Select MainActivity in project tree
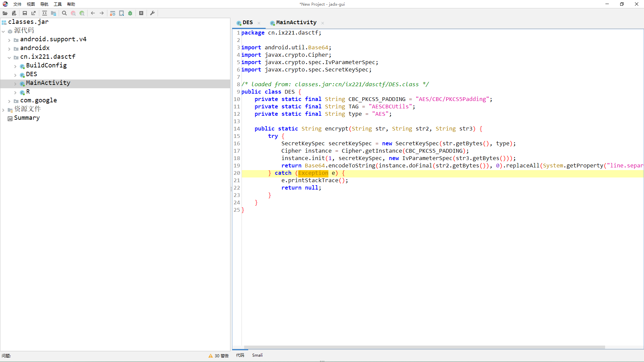Viewport: 644px width, 362px height. click(48, 83)
